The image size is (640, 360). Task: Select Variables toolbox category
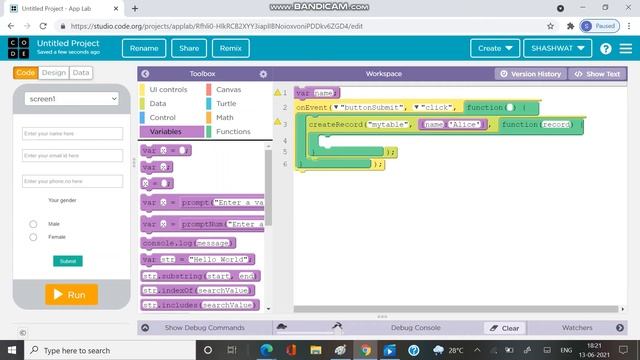pos(171,131)
